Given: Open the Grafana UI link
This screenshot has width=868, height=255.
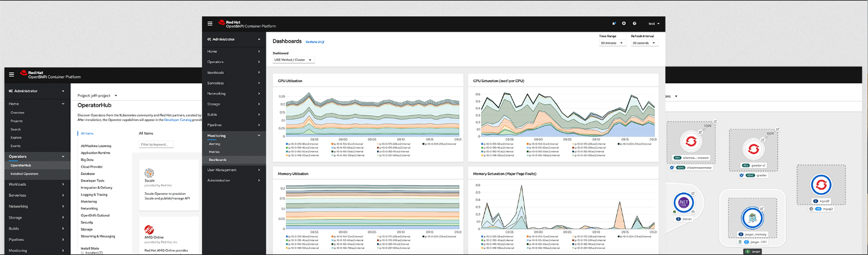Looking at the screenshot, I should coord(314,42).
